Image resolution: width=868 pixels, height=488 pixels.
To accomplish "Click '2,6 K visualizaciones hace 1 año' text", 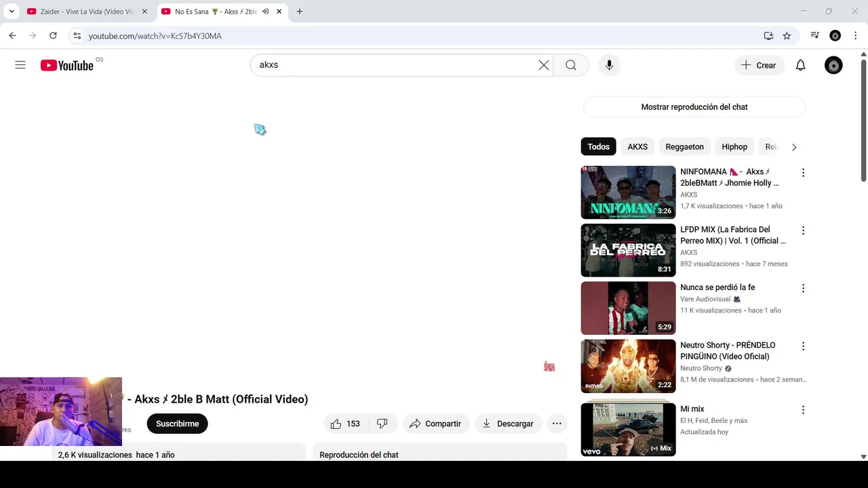I will [x=117, y=455].
